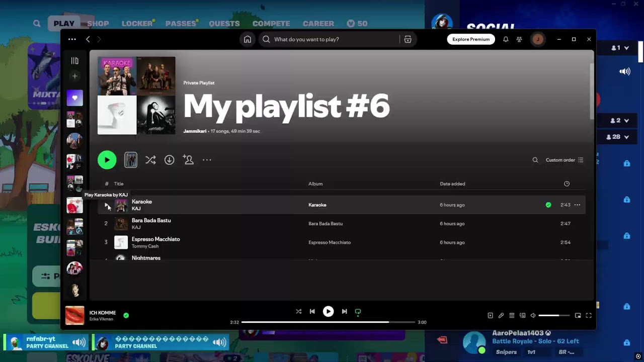Viewport: 644px width, 362px height.
Task: Expand the Fortnite group with 2 members
Action: pos(620,121)
